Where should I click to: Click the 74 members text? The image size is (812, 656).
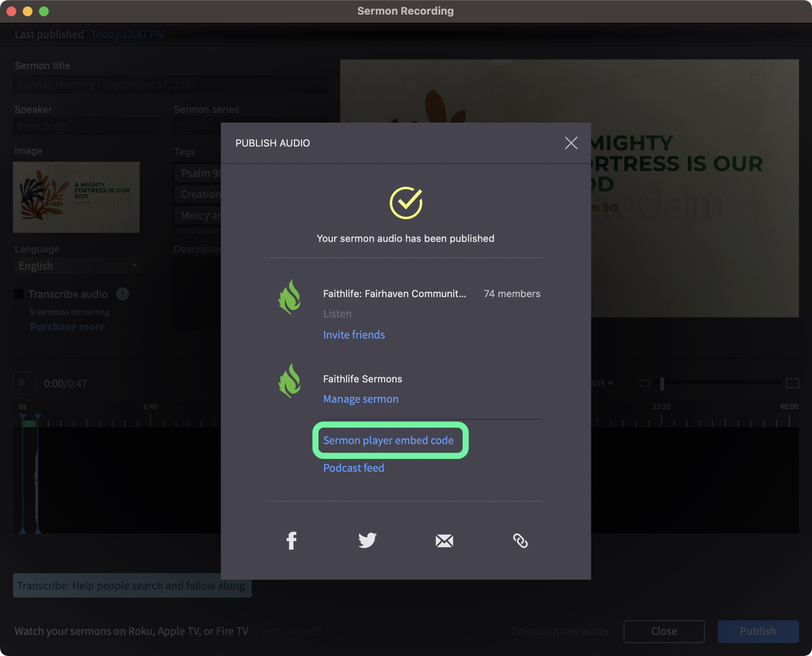[512, 293]
